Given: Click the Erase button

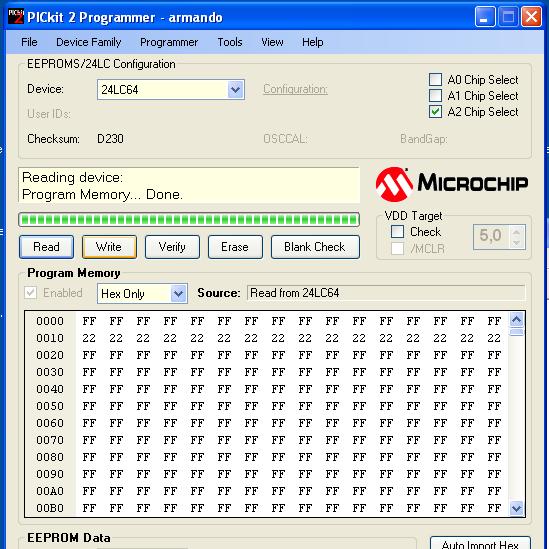Looking at the screenshot, I should tap(235, 247).
